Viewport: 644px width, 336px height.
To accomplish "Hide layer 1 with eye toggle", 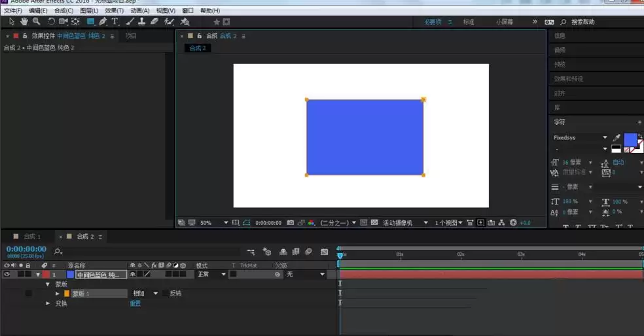I will click(x=7, y=275).
